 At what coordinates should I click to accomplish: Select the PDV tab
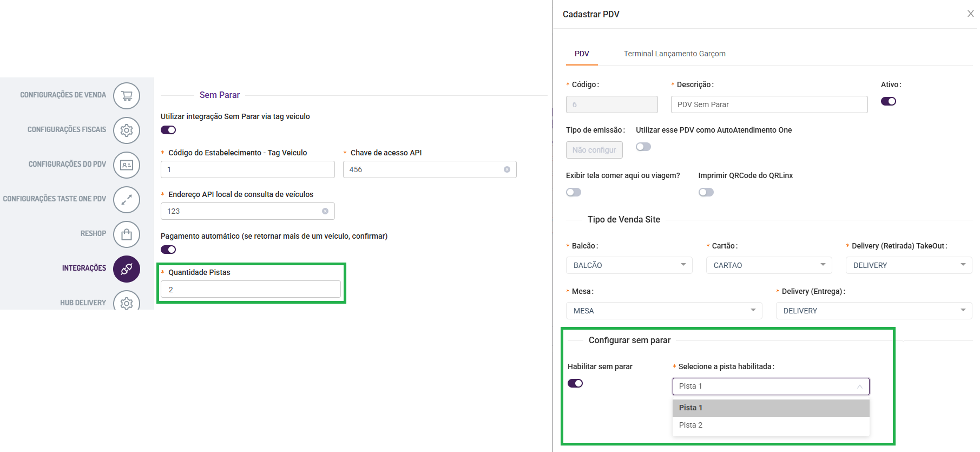[x=582, y=54]
